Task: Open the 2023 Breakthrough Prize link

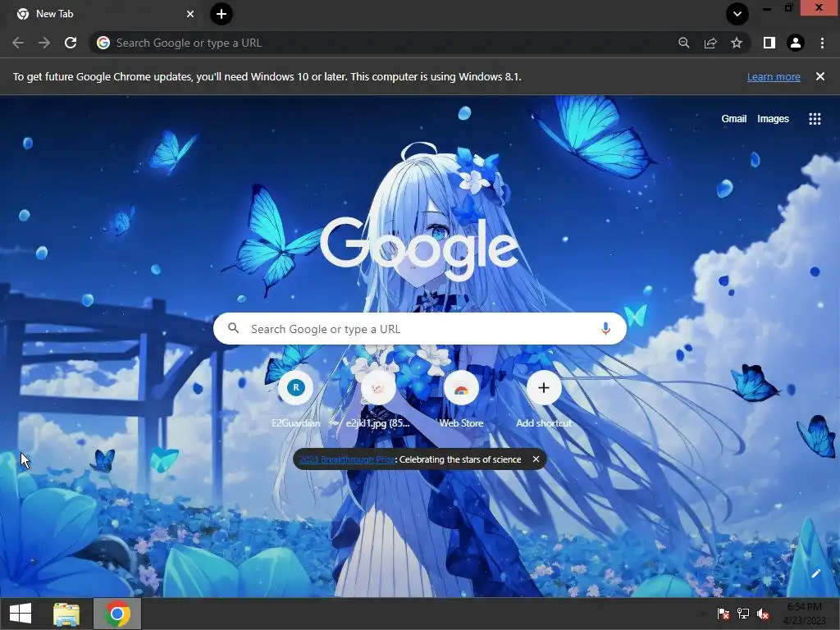Action: tap(347, 459)
